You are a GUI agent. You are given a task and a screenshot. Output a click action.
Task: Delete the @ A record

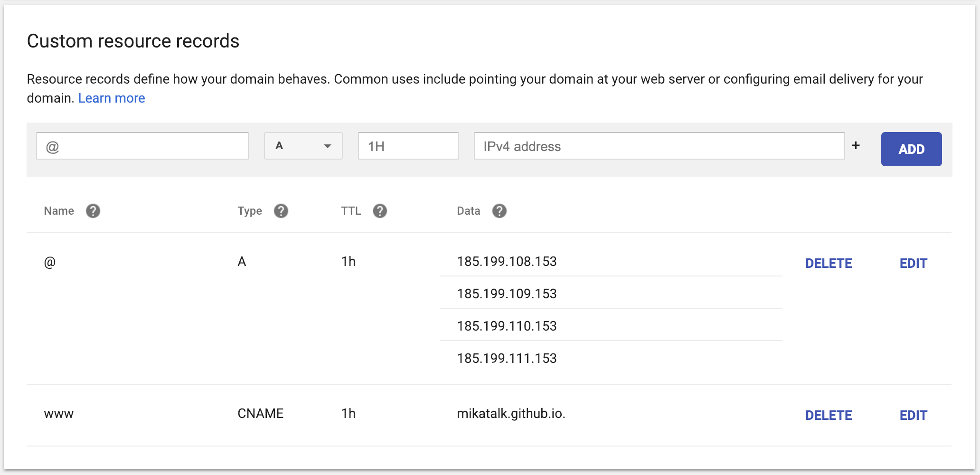pos(828,263)
